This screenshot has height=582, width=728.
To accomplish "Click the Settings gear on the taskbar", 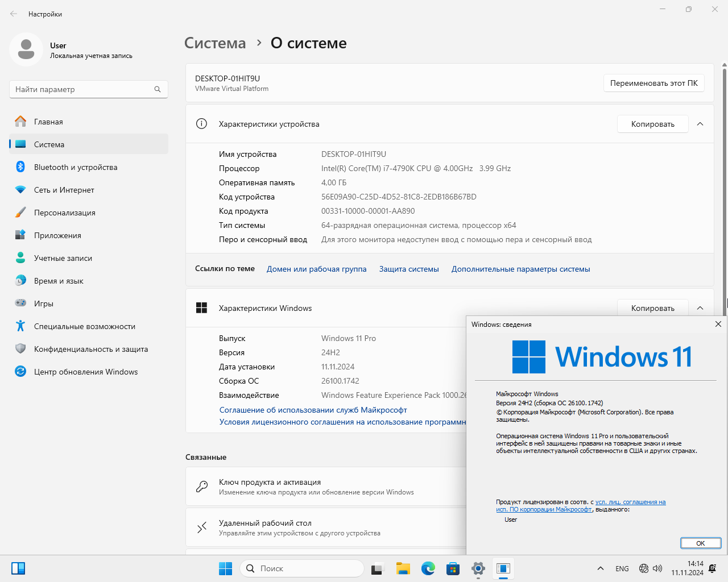I will [x=478, y=568].
